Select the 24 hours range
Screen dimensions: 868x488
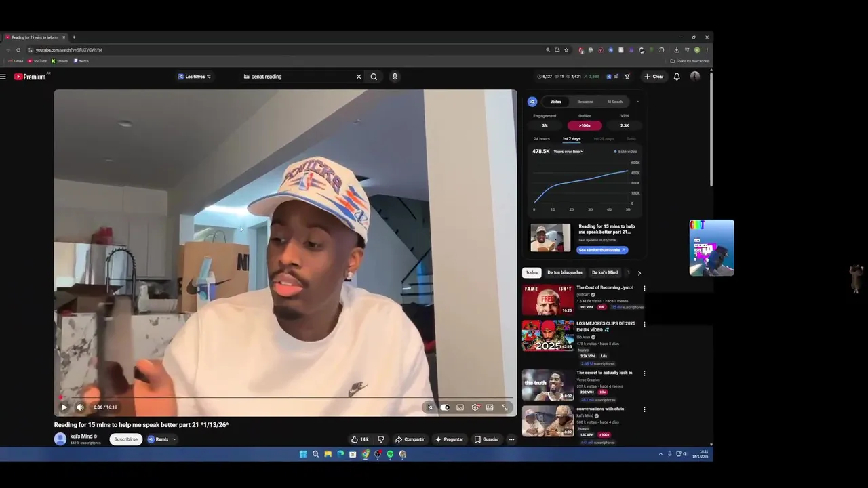click(x=542, y=139)
